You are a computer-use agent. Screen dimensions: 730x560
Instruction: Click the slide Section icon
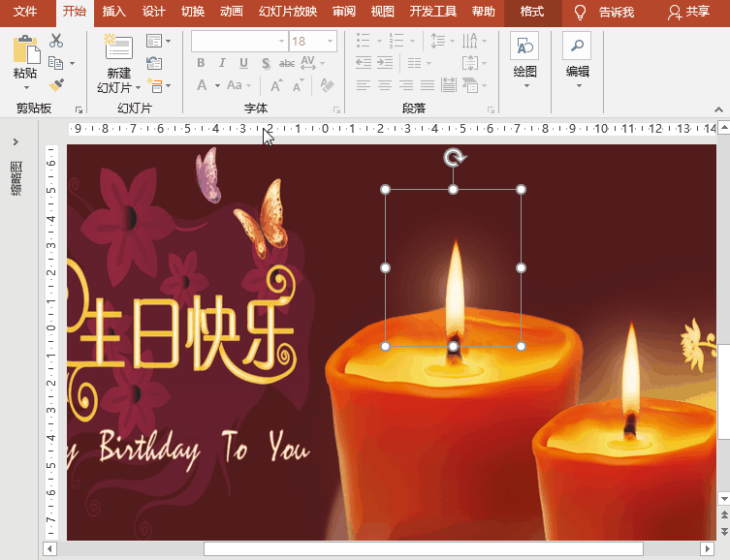[x=154, y=85]
